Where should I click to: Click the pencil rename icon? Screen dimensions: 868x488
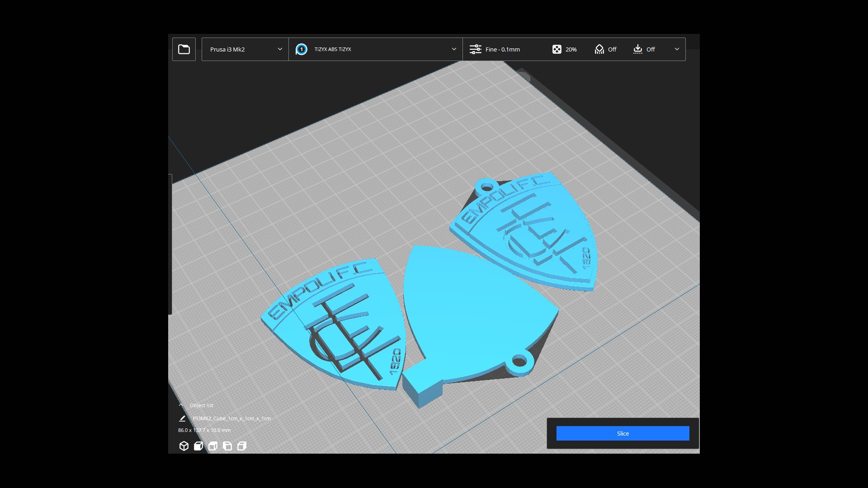pyautogui.click(x=182, y=418)
